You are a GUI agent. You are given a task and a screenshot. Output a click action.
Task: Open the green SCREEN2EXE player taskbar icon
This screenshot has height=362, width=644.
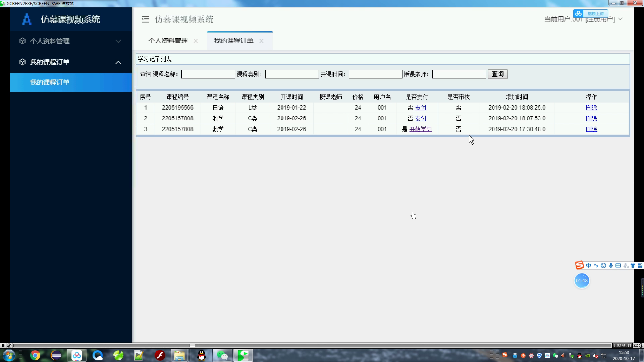(243, 355)
